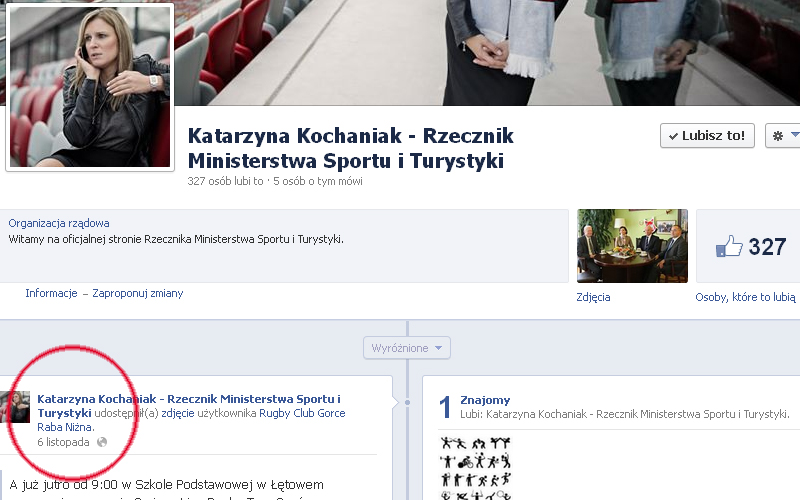This screenshot has height=500, width=800.
Task: Open the Zdjęcia link
Action: 593,297
